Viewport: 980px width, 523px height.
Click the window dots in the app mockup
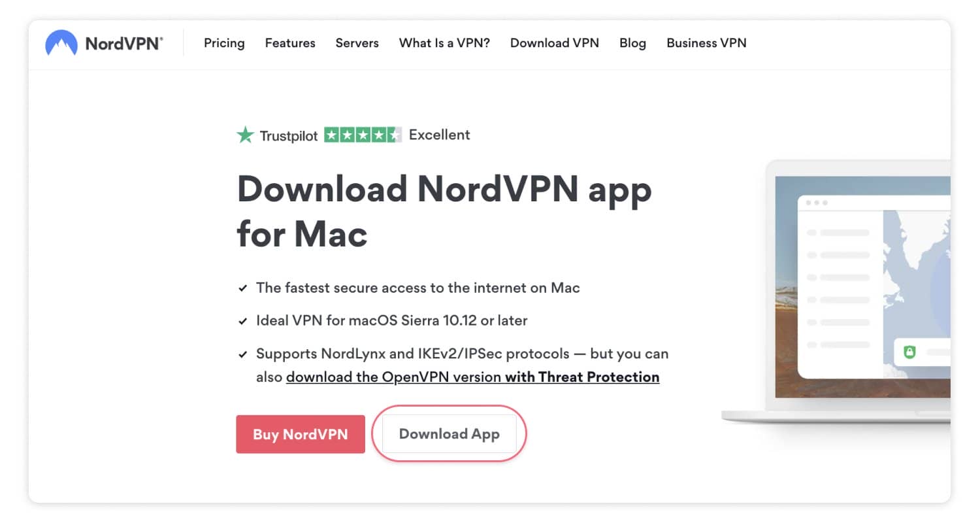pyautogui.click(x=817, y=203)
